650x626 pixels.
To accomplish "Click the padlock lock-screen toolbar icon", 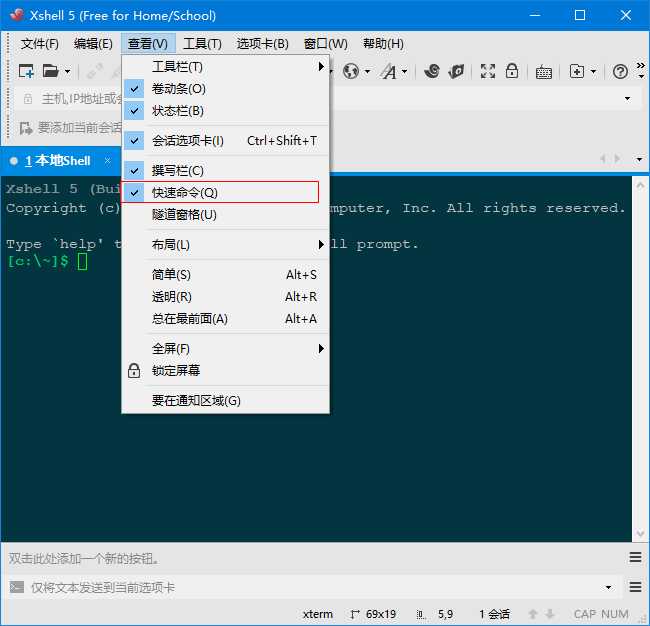I will [x=512, y=71].
